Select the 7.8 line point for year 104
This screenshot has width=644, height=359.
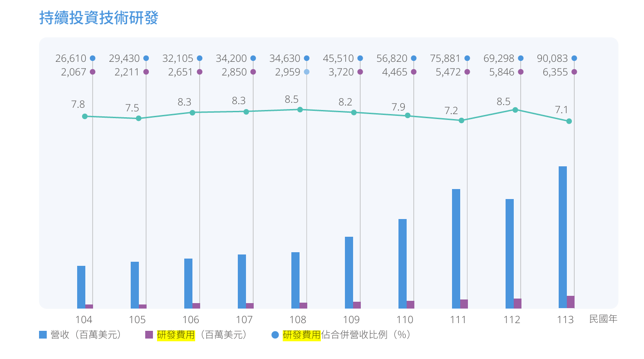click(x=85, y=116)
